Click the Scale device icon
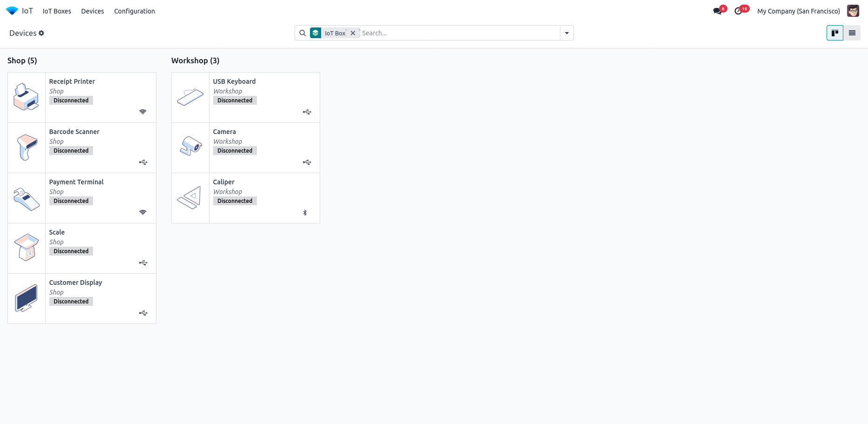Screen dimensions: 868x424 point(26,248)
